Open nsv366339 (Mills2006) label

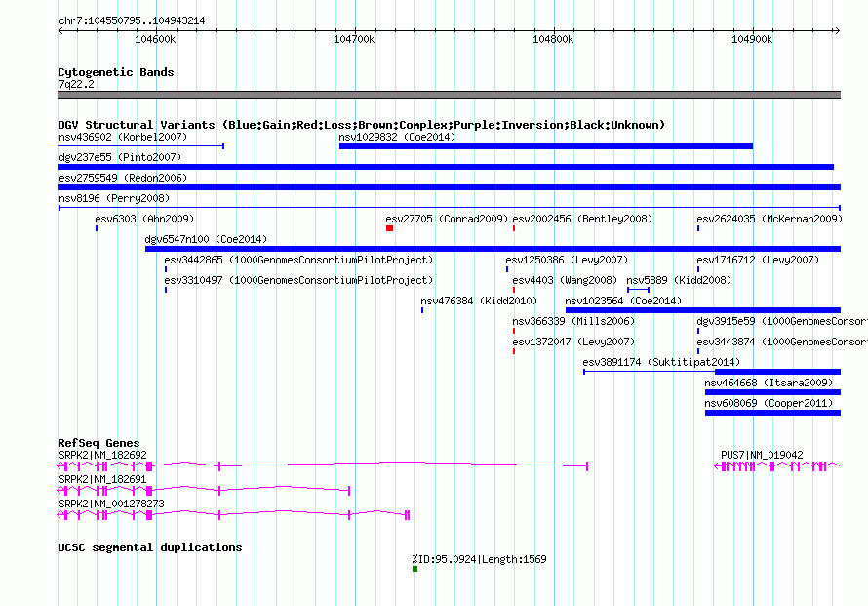pyautogui.click(x=573, y=321)
